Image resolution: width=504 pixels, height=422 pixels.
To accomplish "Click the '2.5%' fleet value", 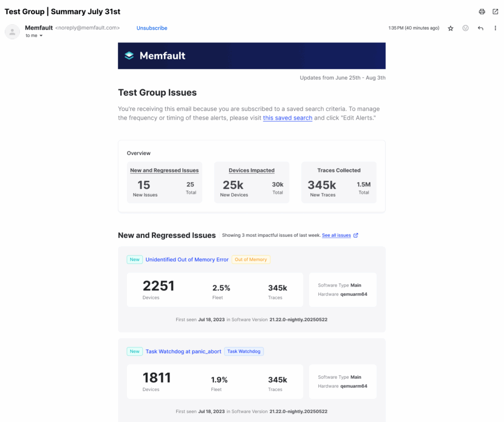I will [x=221, y=288].
